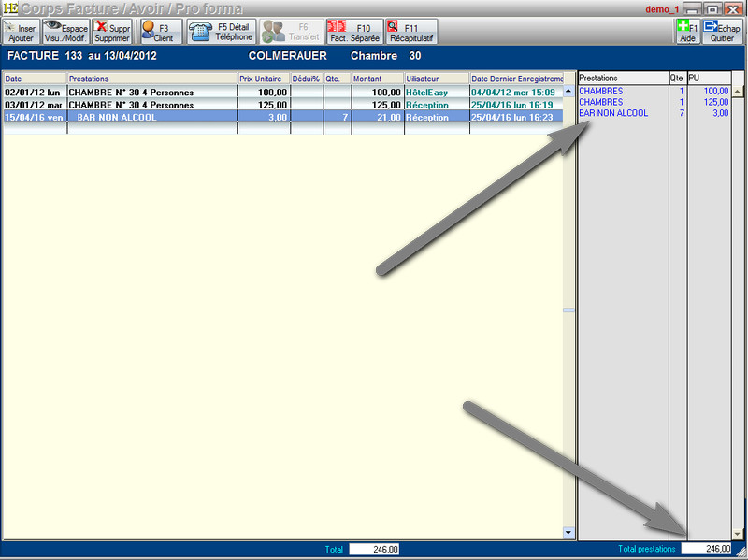Click the Qte. column header in invoice table
The height and width of the screenshot is (560, 748).
tap(338, 79)
